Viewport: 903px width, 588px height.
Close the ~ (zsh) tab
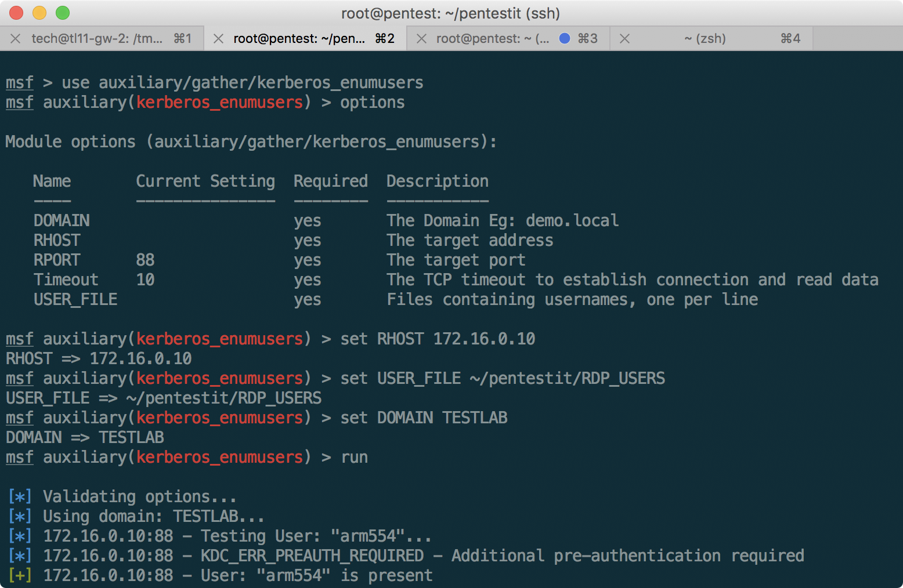(625, 39)
